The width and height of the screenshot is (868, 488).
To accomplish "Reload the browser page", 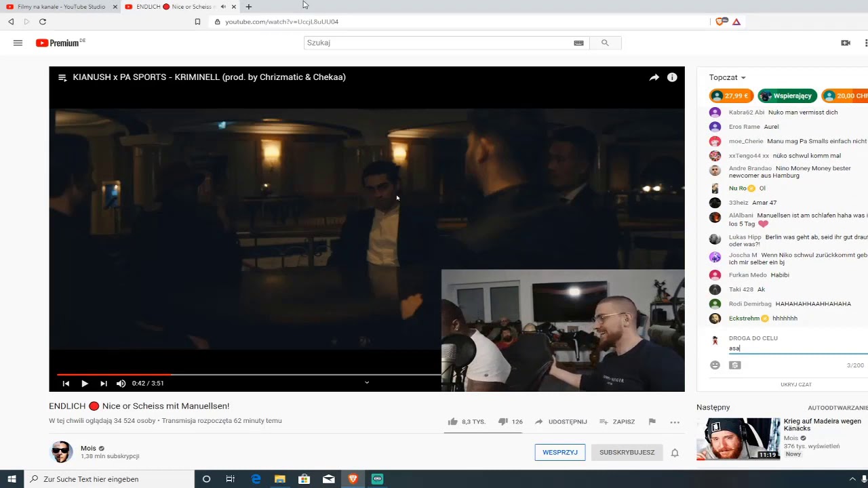I will pos(42,22).
